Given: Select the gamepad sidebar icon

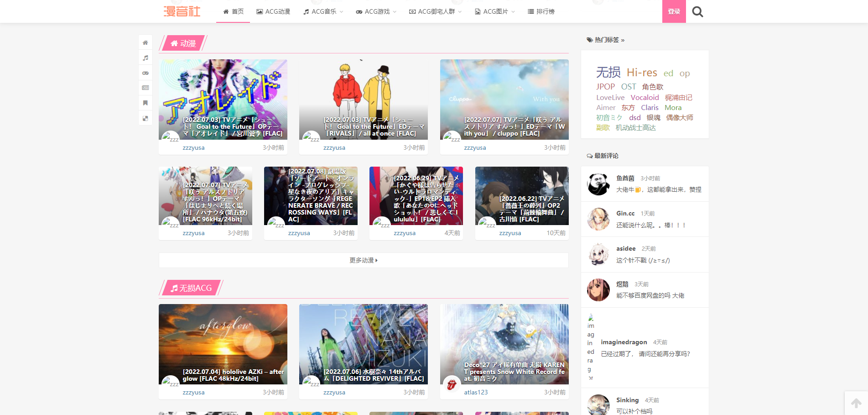Looking at the screenshot, I should click(x=146, y=73).
